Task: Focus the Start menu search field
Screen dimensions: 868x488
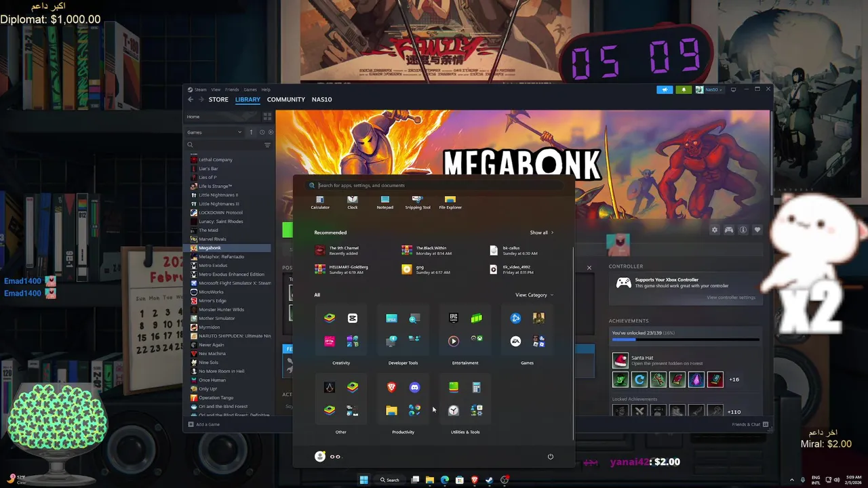Action: click(434, 185)
